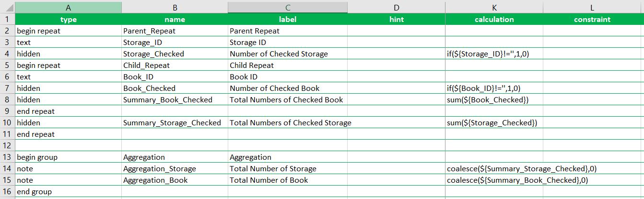The height and width of the screenshot is (199, 644).
Task: Select the 'Aggregation_Storage' name cell
Action: (x=175, y=168)
